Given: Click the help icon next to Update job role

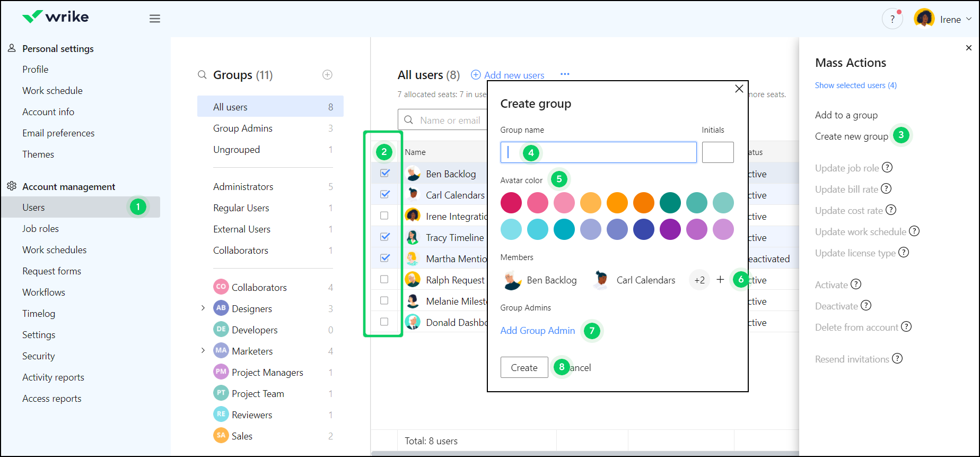Looking at the screenshot, I should (x=887, y=168).
